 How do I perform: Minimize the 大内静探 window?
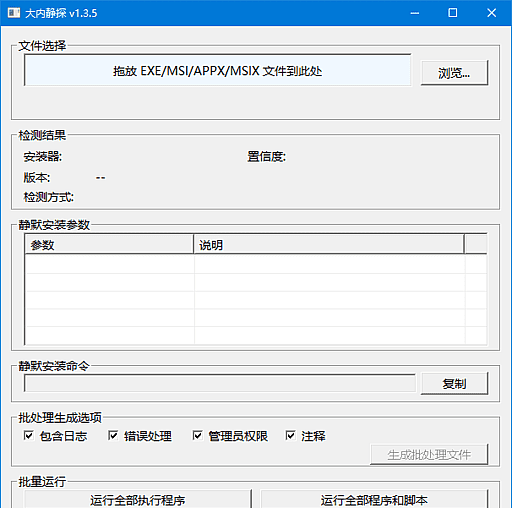pos(415,13)
